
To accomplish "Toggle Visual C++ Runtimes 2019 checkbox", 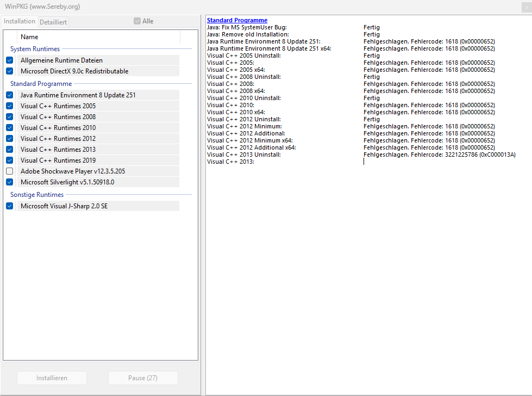I will tap(9, 160).
